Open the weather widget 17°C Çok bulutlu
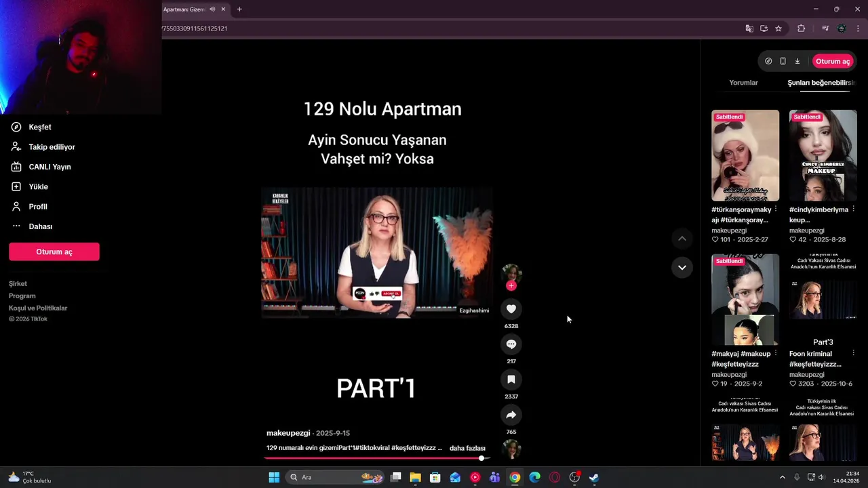The height and width of the screenshot is (488, 868). [x=29, y=477]
